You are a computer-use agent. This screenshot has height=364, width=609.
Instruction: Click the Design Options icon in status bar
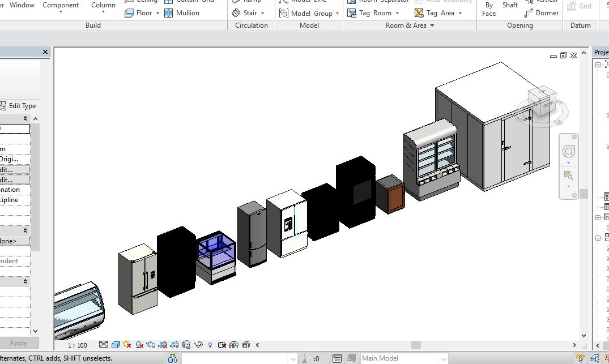pos(337,358)
